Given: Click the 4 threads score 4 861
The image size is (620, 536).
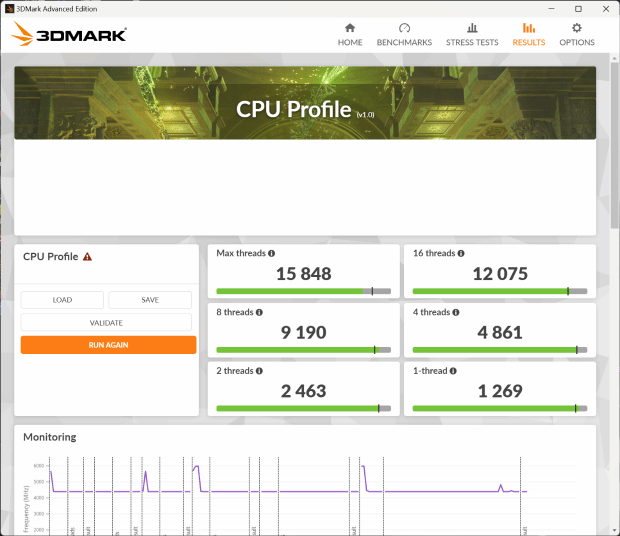Looking at the screenshot, I should pyautogui.click(x=500, y=332).
